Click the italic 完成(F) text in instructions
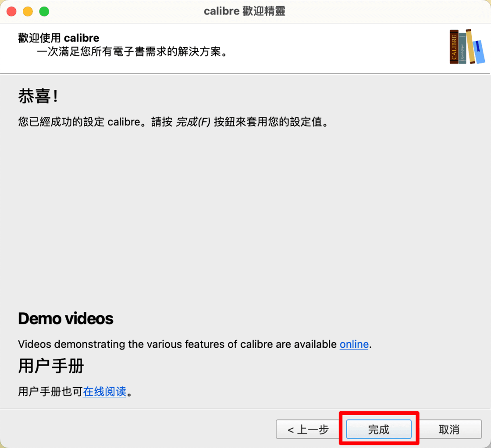The image size is (491, 448). click(193, 122)
